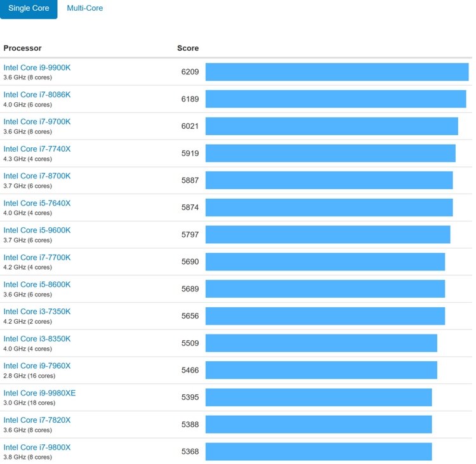This screenshot has height=464, width=476.
Task: Open the Intel Core i9-7960X link
Action: click(37, 366)
